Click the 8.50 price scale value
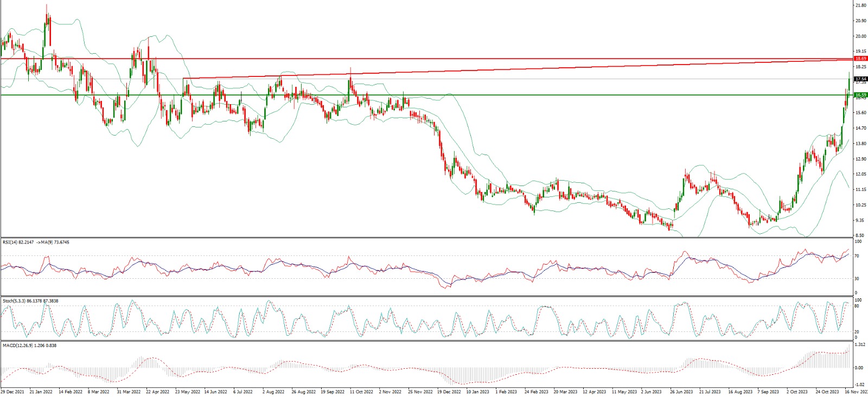 860,236
